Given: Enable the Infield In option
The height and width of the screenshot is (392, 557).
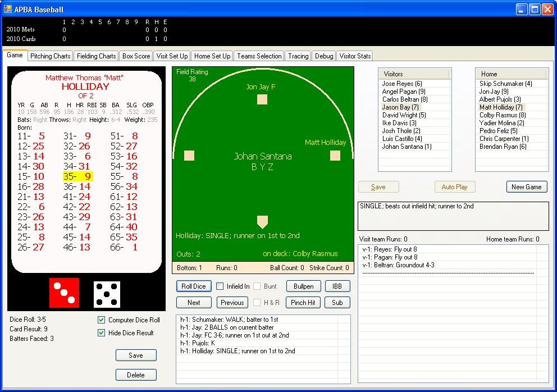Looking at the screenshot, I should click(x=220, y=286).
